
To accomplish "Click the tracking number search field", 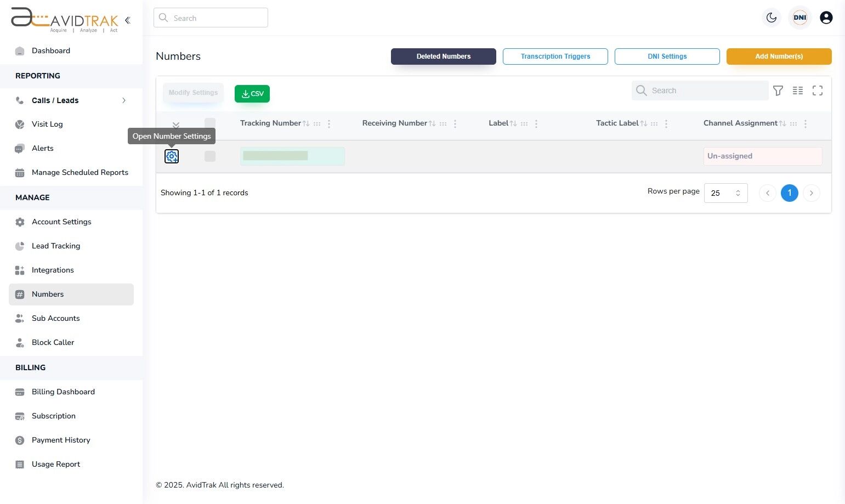I will click(x=700, y=90).
